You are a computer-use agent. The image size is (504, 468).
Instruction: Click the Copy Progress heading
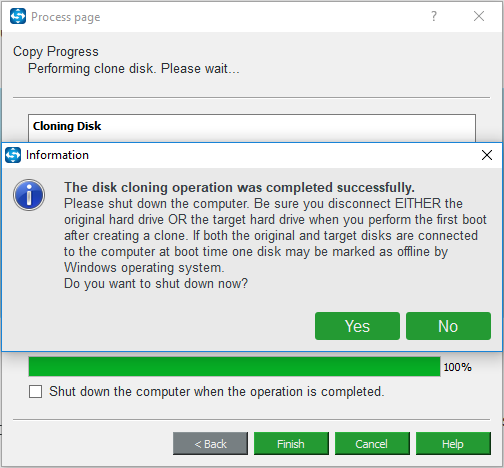pyautogui.click(x=56, y=52)
